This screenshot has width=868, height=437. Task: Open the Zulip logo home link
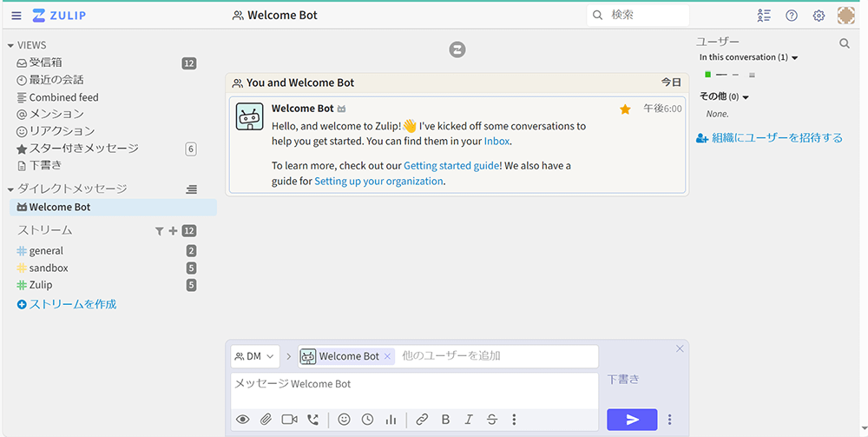click(x=59, y=16)
